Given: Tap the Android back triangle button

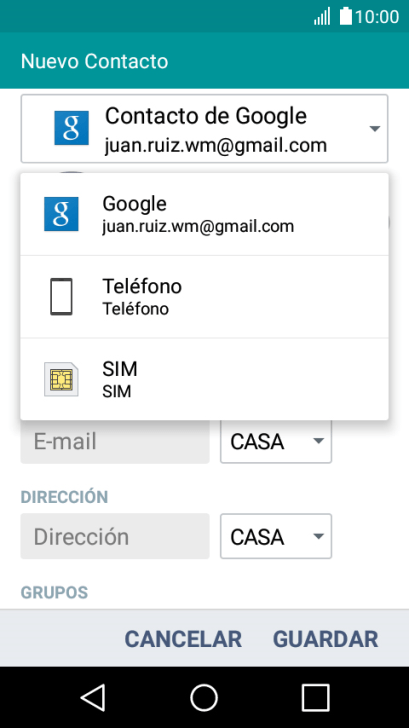Looking at the screenshot, I should pos(93,697).
